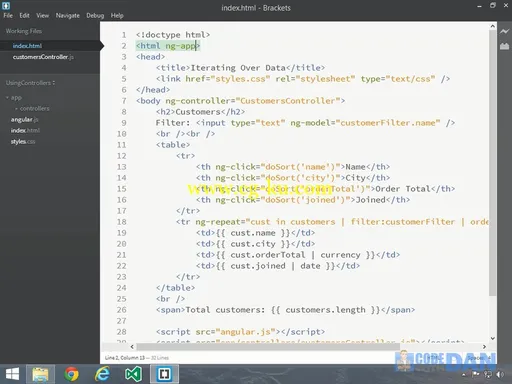Screen dimensions: 512x384
Task: Click the Order Total header text
Action: [403, 189]
